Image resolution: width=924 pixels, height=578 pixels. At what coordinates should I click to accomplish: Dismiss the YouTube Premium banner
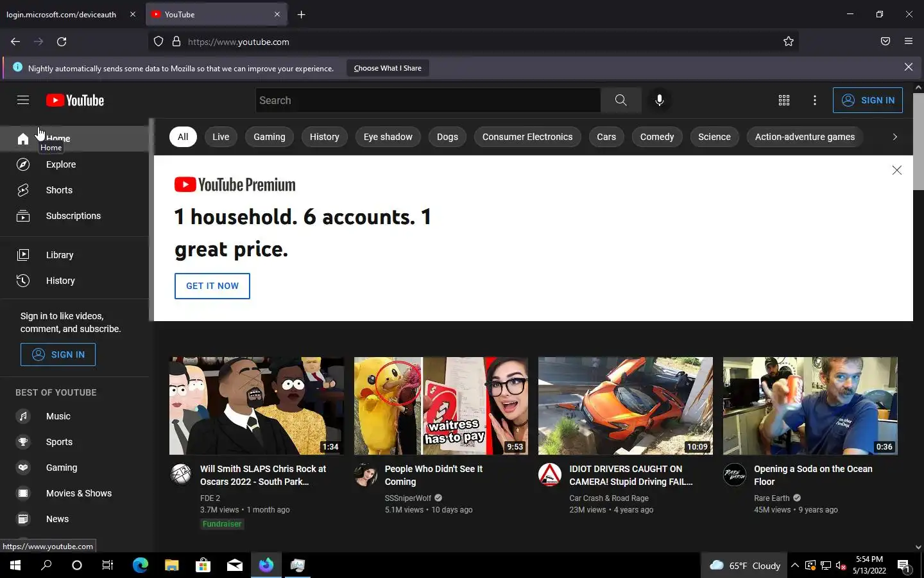coord(897,170)
